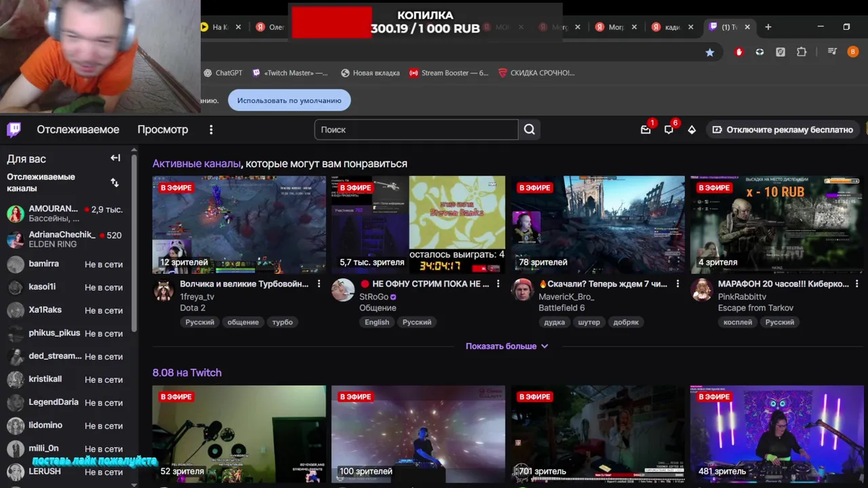Open stream thumbnail with 100 зрителей
Viewport: 868px width, 488px height.
pos(418,434)
